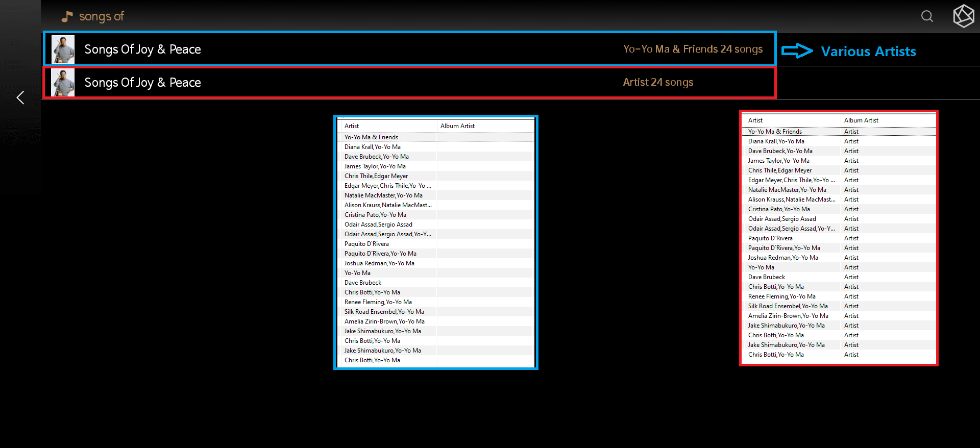980x448 pixels.
Task: Sort by Album Artist header in blue-bordered table
Action: pyautogui.click(x=457, y=126)
